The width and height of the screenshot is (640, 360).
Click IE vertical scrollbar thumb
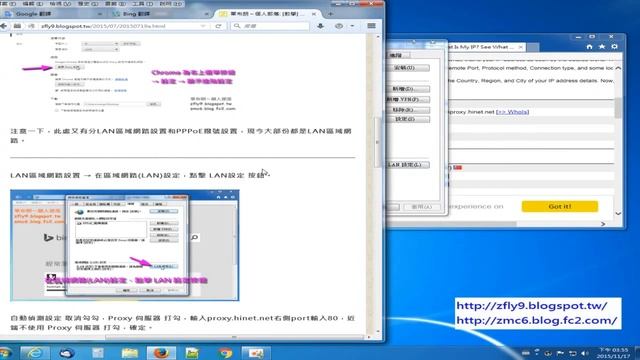click(x=618, y=107)
